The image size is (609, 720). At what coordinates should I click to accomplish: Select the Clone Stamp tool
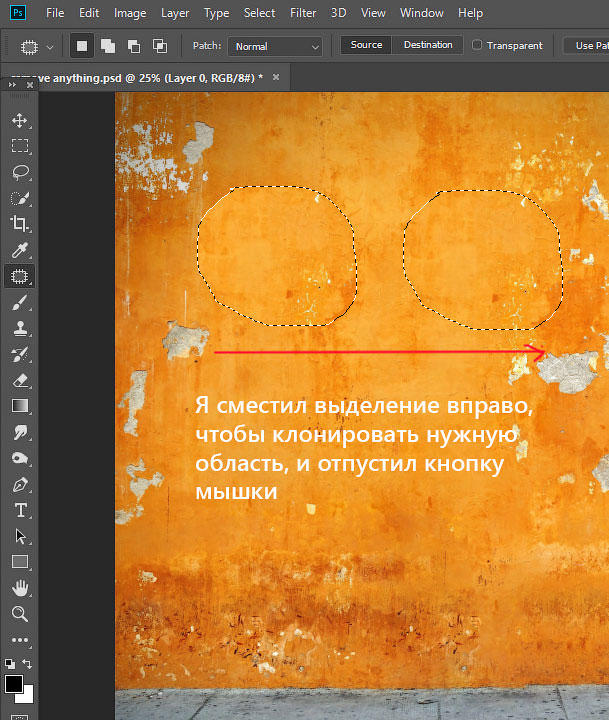pyautogui.click(x=19, y=329)
